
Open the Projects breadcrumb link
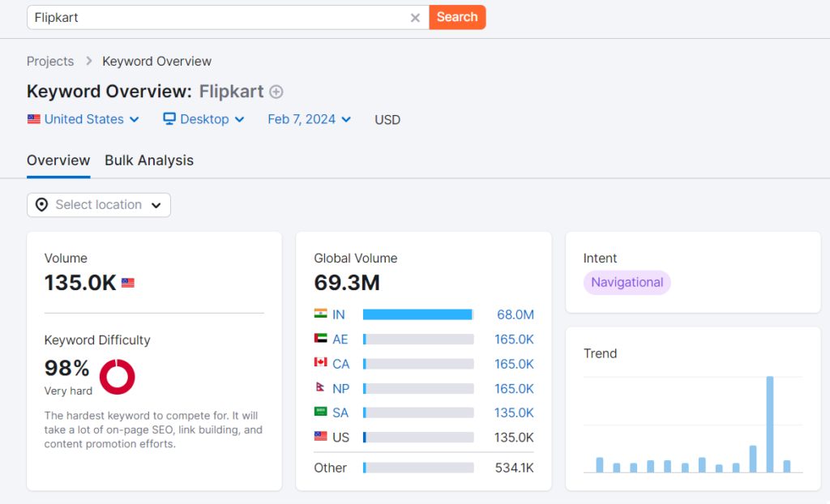pyautogui.click(x=50, y=62)
